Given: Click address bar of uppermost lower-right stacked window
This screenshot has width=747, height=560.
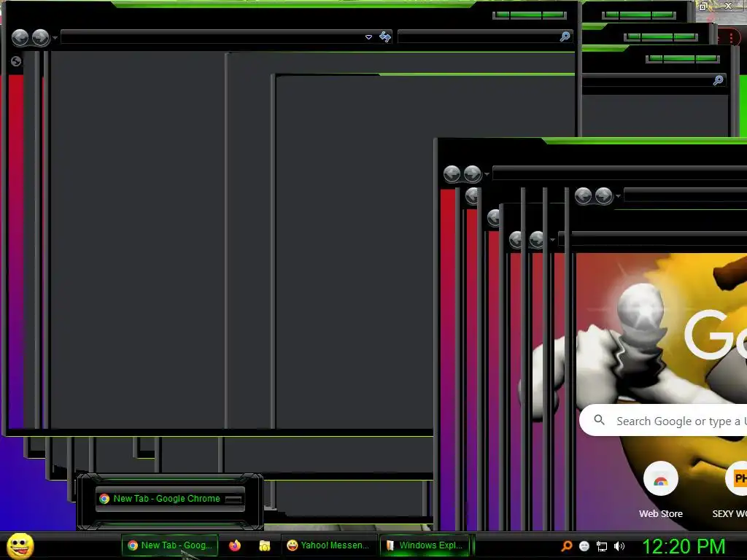Looking at the screenshot, I should click(x=619, y=174).
